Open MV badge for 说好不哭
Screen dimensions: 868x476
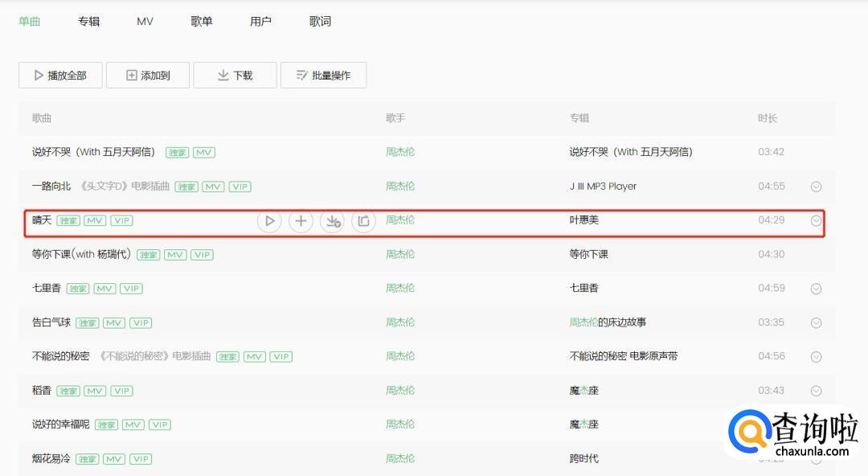click(203, 153)
